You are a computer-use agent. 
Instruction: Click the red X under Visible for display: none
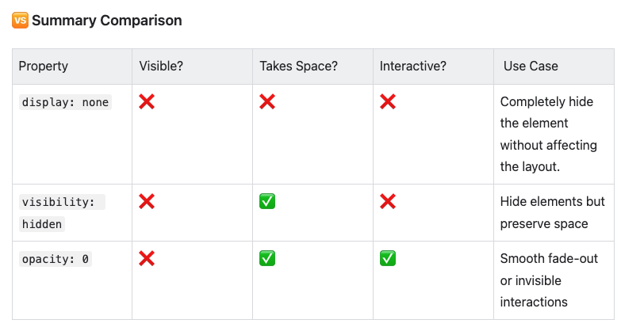147,101
